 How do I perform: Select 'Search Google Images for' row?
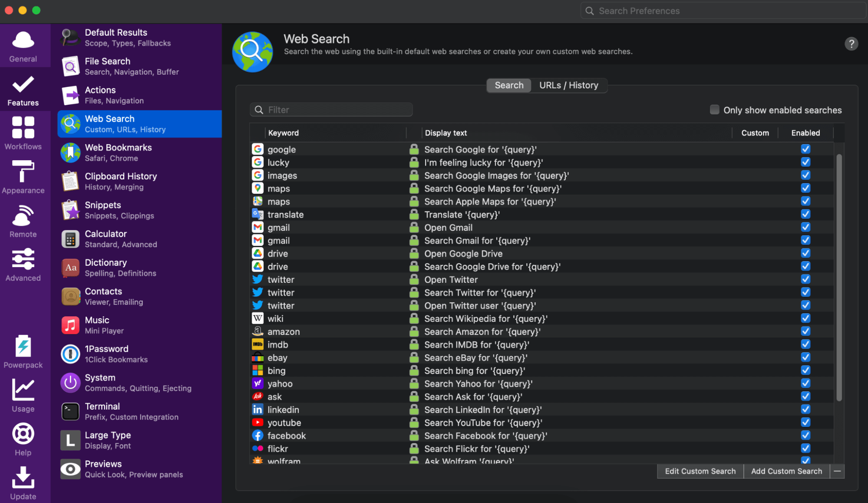point(541,175)
